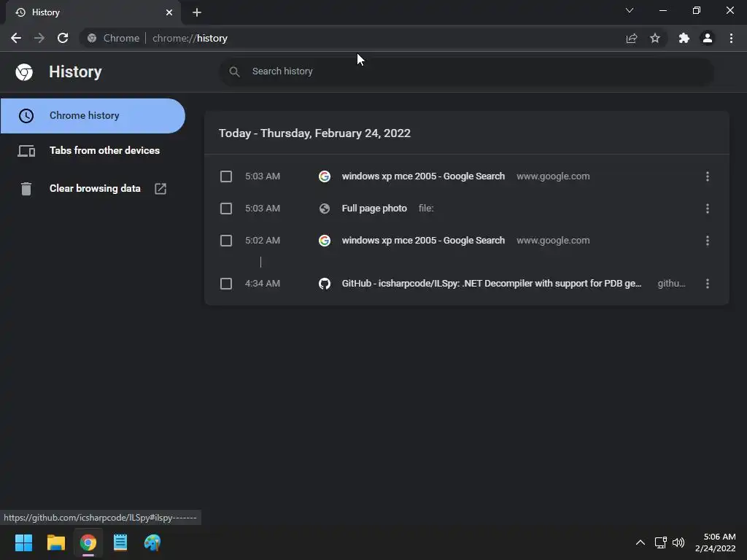The height and width of the screenshot is (560, 747).
Task: Open actions menu for Full page photo
Action: pos(708,209)
